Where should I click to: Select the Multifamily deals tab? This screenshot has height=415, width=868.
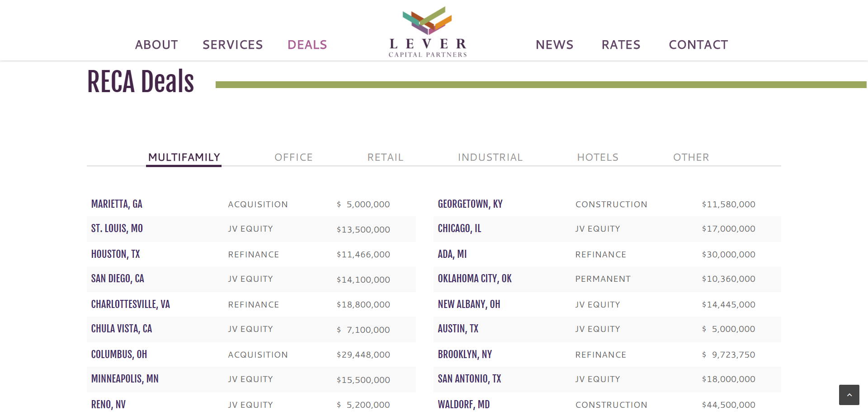[184, 157]
